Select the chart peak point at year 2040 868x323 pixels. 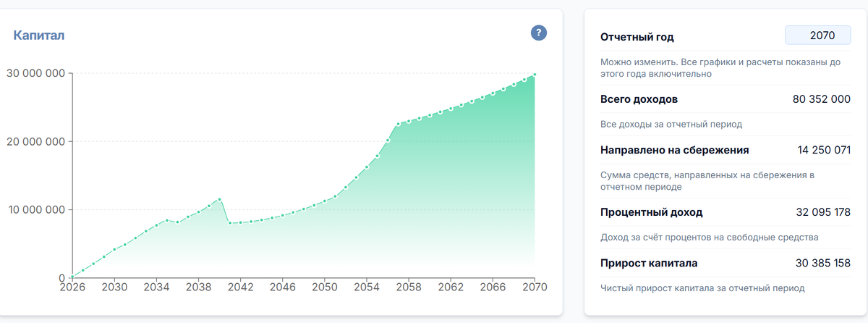219,199
